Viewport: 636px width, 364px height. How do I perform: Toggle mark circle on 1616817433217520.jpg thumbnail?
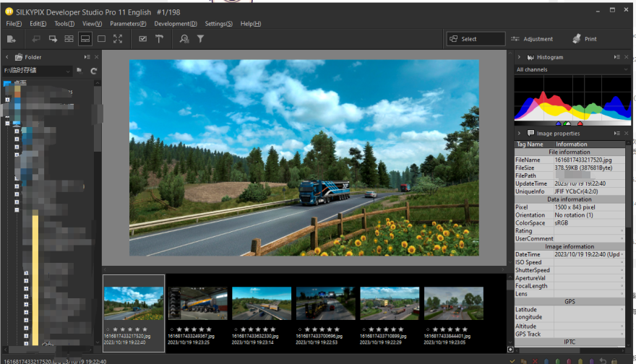[108, 329]
